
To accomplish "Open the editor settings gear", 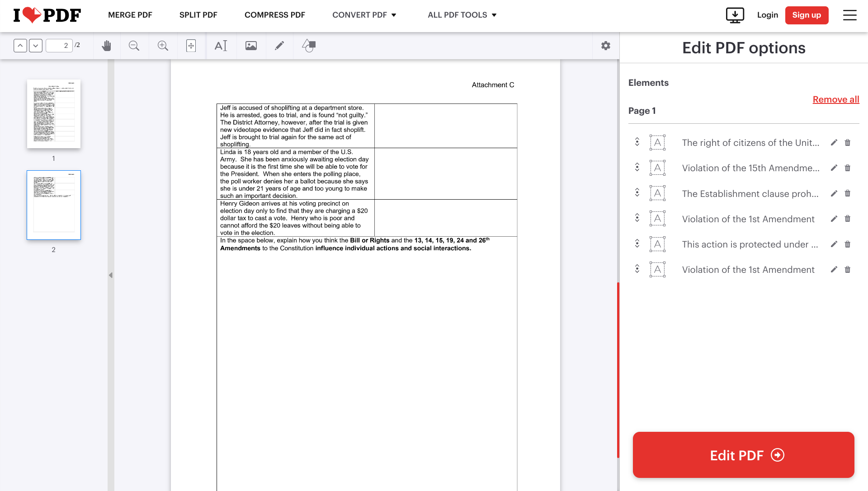I will tap(606, 46).
